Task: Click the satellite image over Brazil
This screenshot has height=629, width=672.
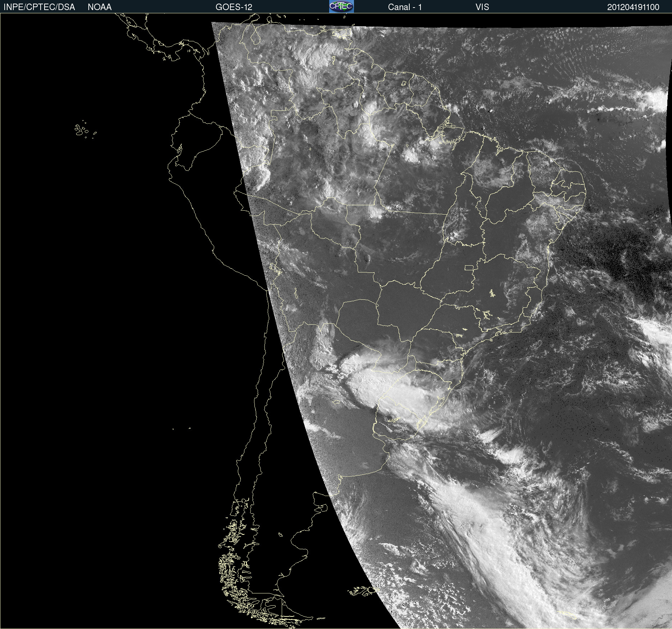Action: pyautogui.click(x=336, y=321)
